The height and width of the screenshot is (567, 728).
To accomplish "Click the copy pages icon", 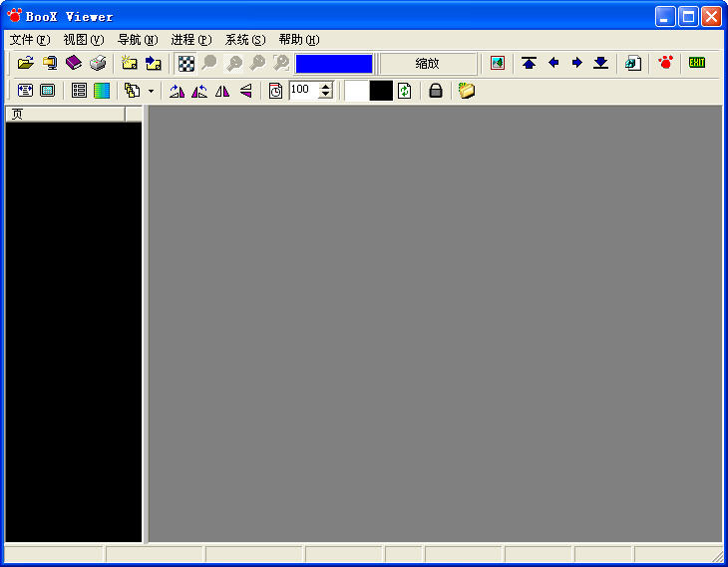I will pos(133,91).
